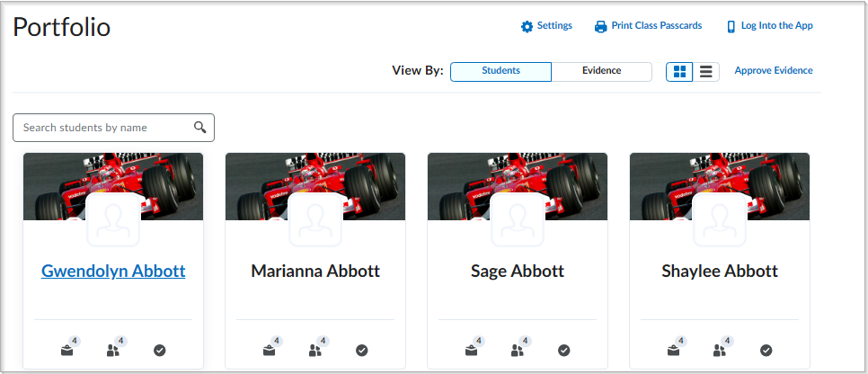Open Shaylee Abbott's evidence briefcase icon

(673, 350)
